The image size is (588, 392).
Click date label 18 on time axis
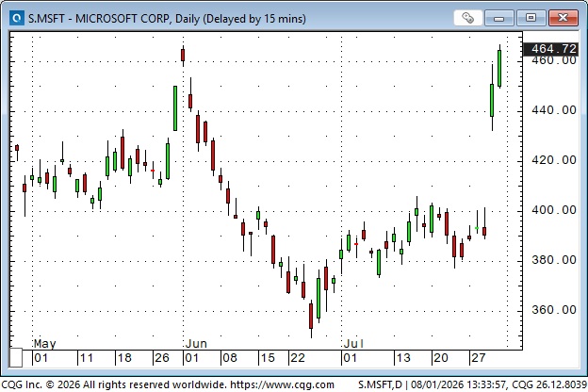pos(124,358)
